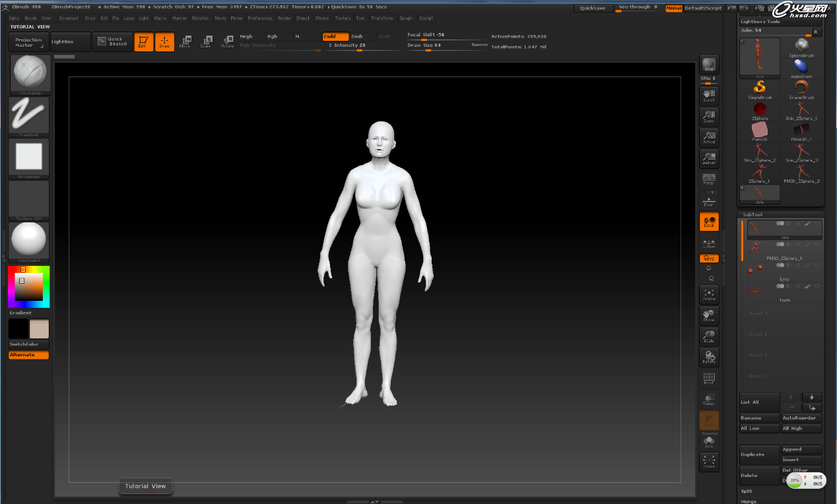837x504 pixels.
Task: Open the Xpose icon on right shelf
Action: (x=709, y=462)
